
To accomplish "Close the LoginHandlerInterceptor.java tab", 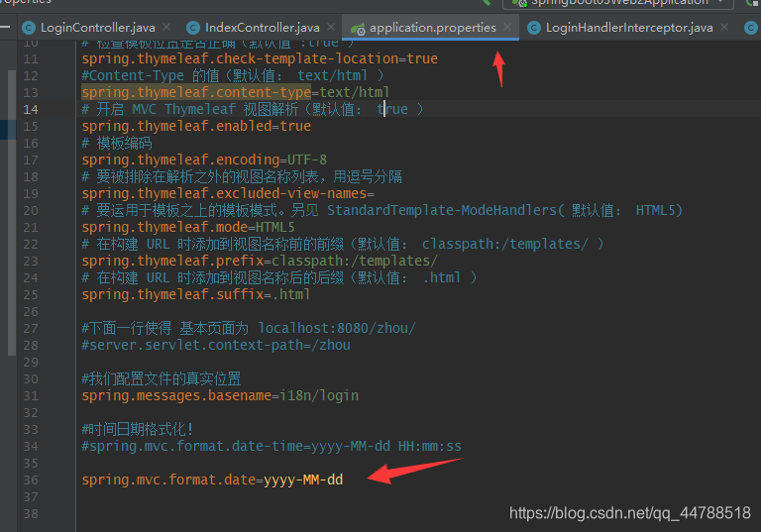I will [x=724, y=27].
